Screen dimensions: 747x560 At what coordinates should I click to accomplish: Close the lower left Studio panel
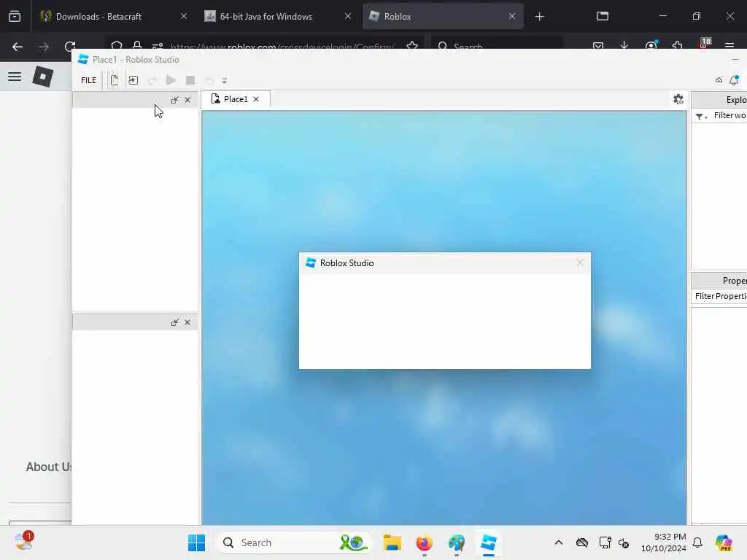(187, 322)
